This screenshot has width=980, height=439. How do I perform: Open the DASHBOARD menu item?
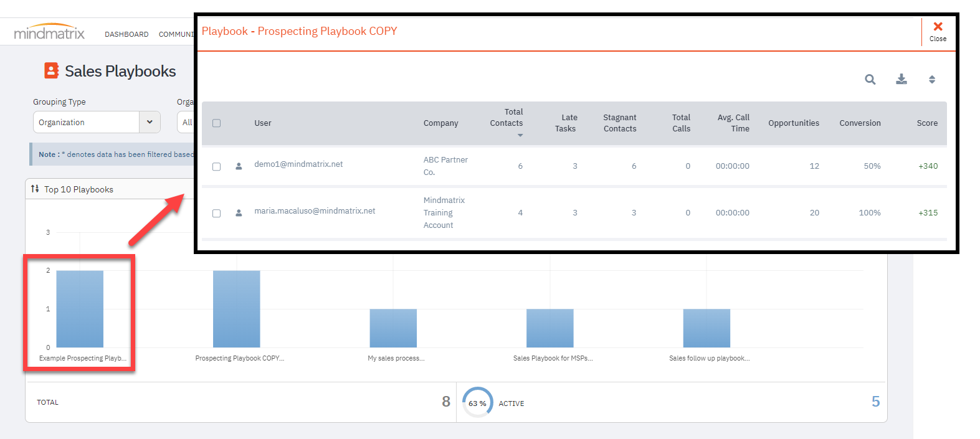(x=126, y=34)
